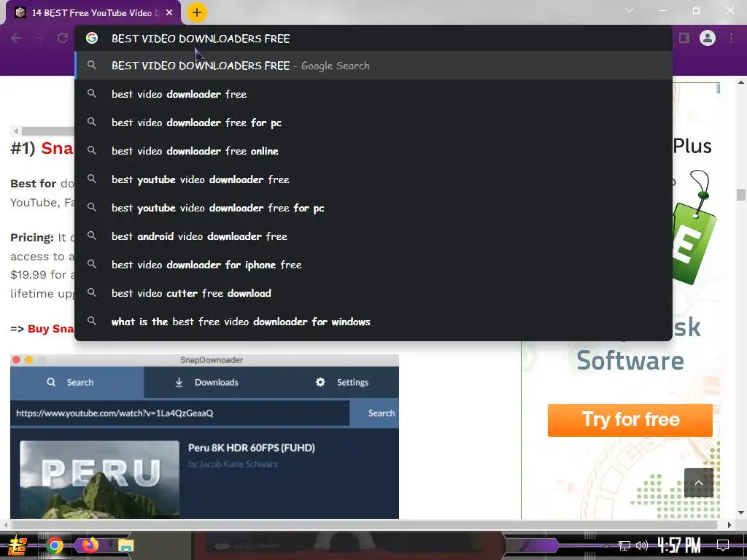Select suggestion 'best video cutter free download'
This screenshot has height=560, width=747.
point(373,293)
